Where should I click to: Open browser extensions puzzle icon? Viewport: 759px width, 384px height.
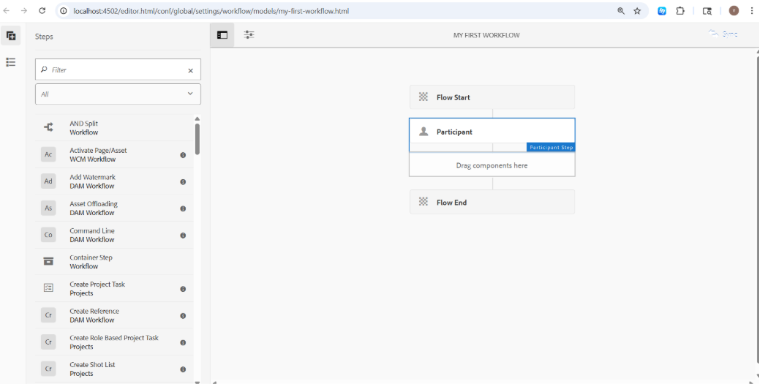pyautogui.click(x=681, y=11)
